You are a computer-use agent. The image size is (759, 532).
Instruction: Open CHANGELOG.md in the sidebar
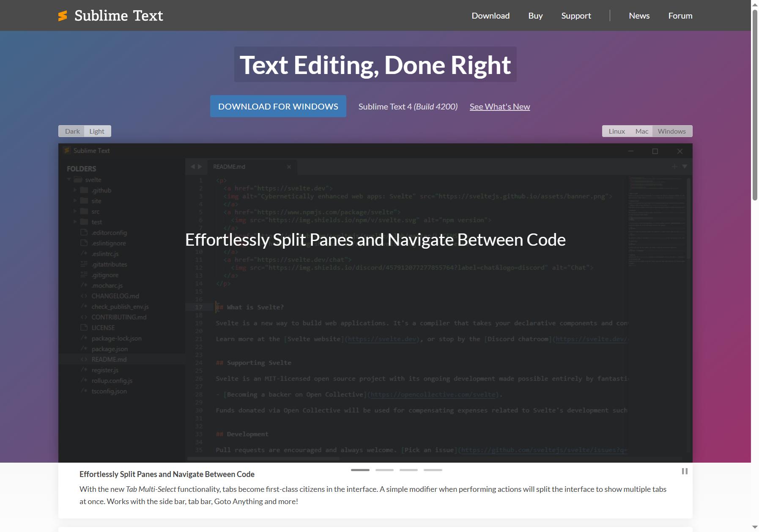(x=115, y=296)
